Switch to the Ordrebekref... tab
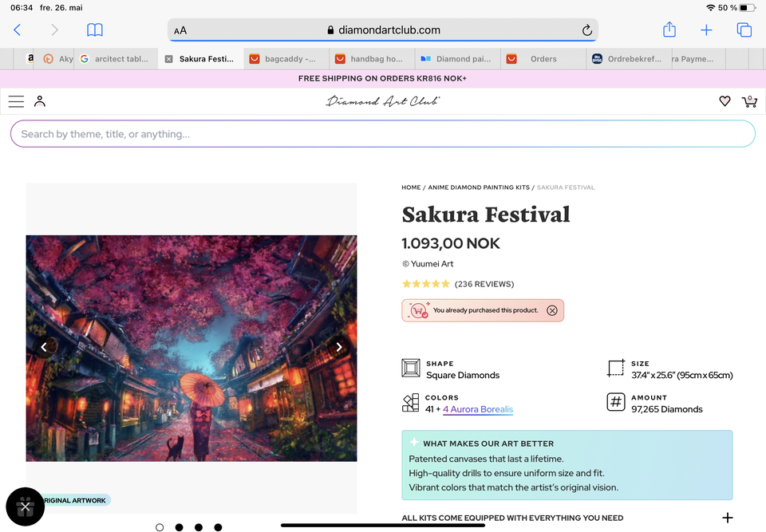This screenshot has height=532, width=766. pyautogui.click(x=629, y=59)
